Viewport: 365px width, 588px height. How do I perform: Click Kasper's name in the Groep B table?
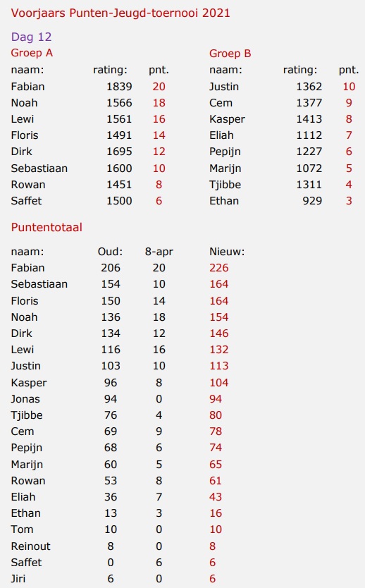(227, 119)
